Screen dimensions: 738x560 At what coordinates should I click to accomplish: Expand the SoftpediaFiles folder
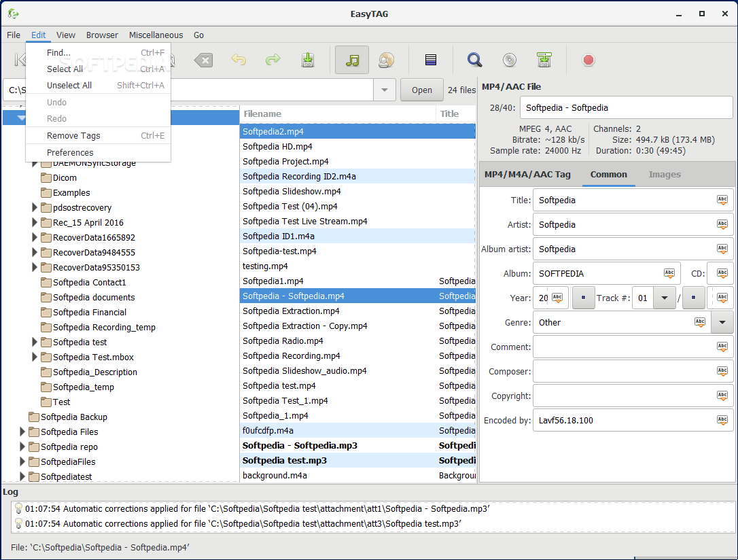22,461
